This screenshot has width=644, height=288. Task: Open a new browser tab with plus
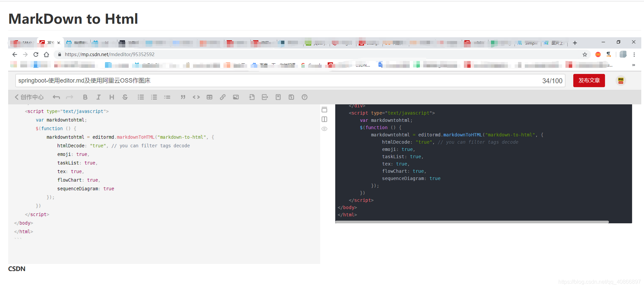[575, 43]
